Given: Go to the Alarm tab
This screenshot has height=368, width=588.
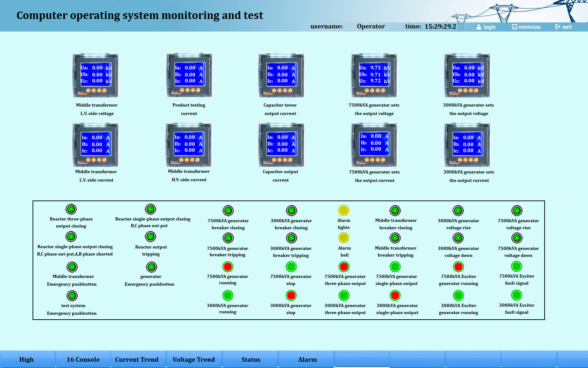Looking at the screenshot, I should 307,360.
